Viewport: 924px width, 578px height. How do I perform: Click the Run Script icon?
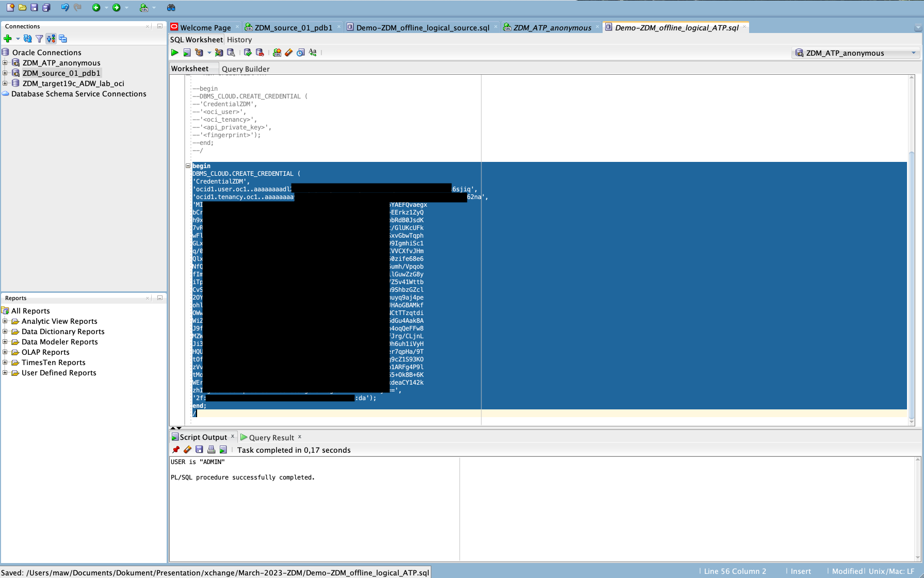point(187,53)
